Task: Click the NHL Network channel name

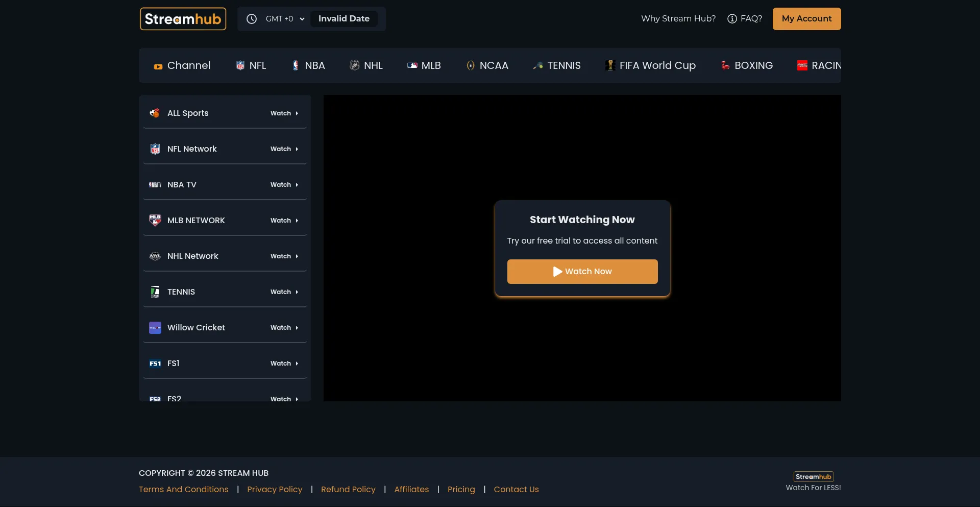Action: tap(193, 256)
